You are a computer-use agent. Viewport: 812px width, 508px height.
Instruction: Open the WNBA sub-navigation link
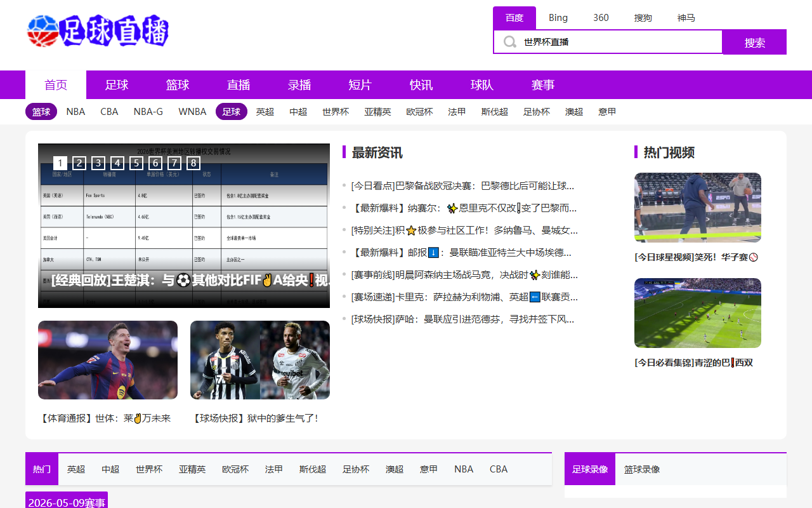click(192, 112)
